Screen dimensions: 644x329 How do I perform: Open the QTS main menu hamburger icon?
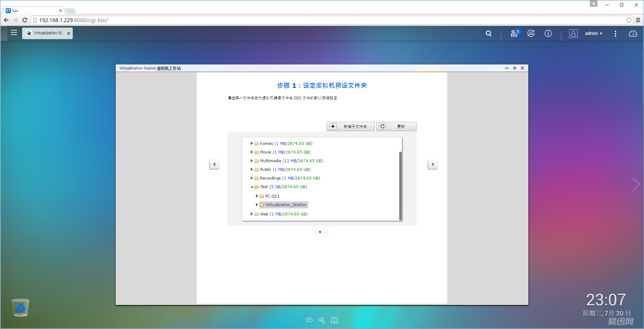[14, 33]
